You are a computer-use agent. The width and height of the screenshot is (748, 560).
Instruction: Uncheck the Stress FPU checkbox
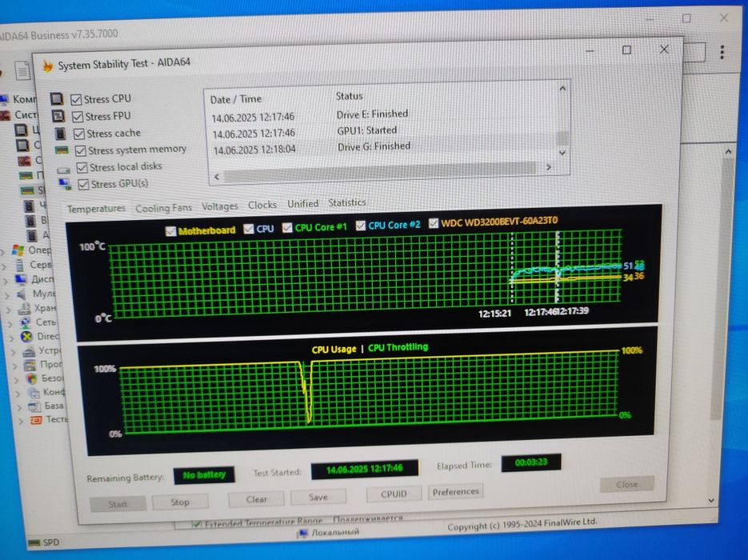[x=78, y=116]
